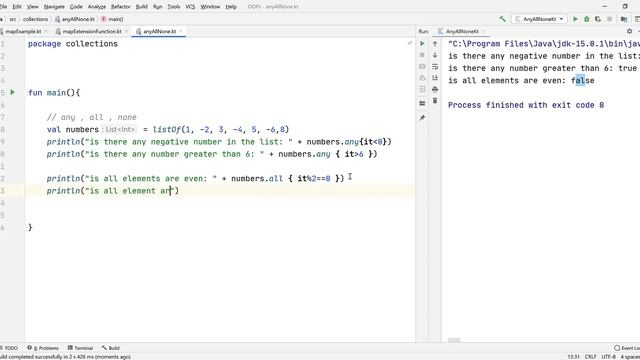Open the Edit menu

click(17, 7)
